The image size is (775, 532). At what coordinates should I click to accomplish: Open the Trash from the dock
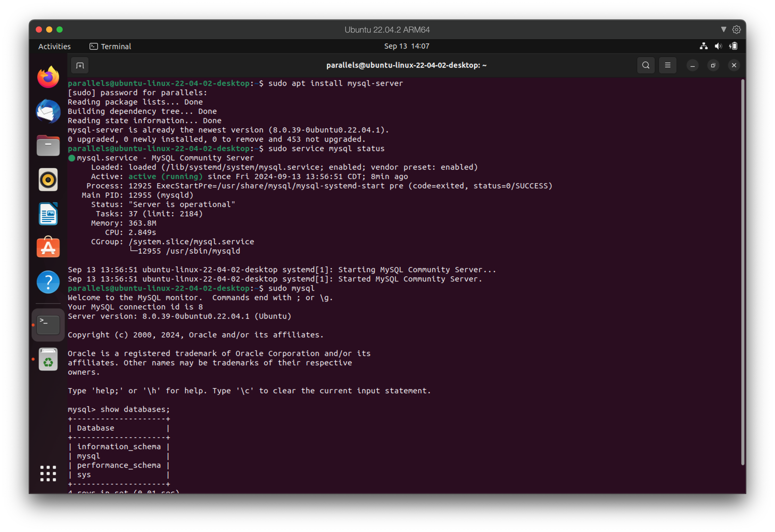coord(48,359)
